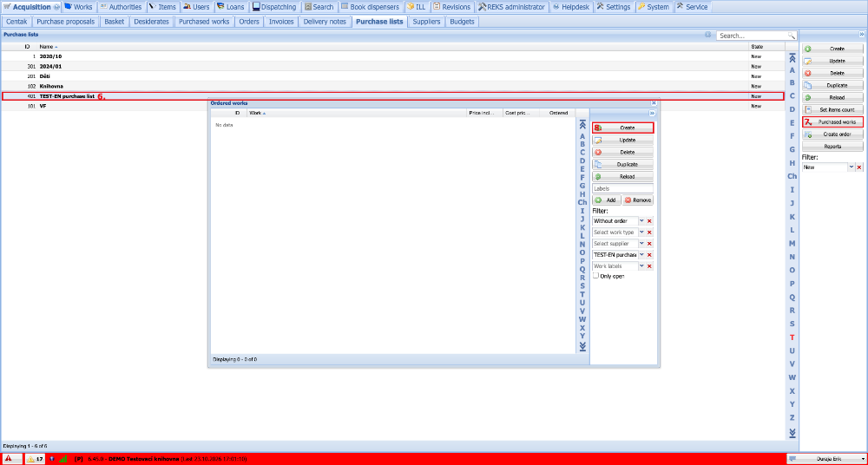Image resolution: width=868 pixels, height=465 pixels.
Task: Open the Dispatching menu
Action: coord(274,7)
